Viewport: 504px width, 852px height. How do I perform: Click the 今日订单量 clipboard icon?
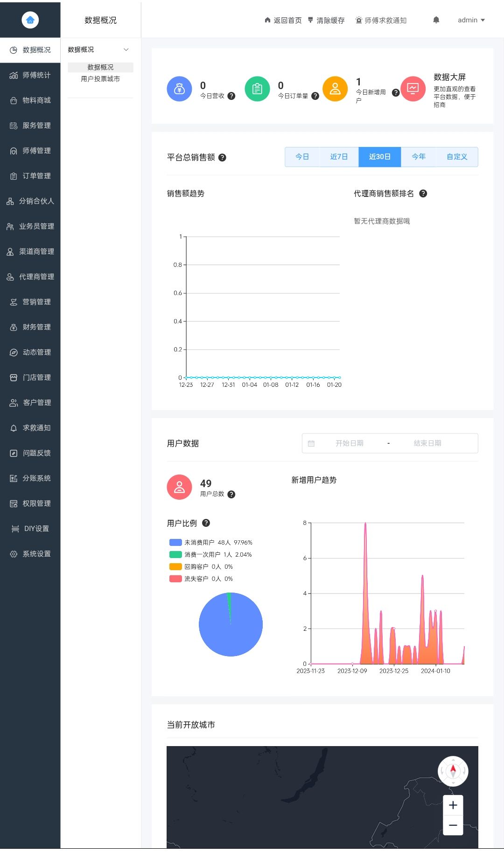pos(257,89)
